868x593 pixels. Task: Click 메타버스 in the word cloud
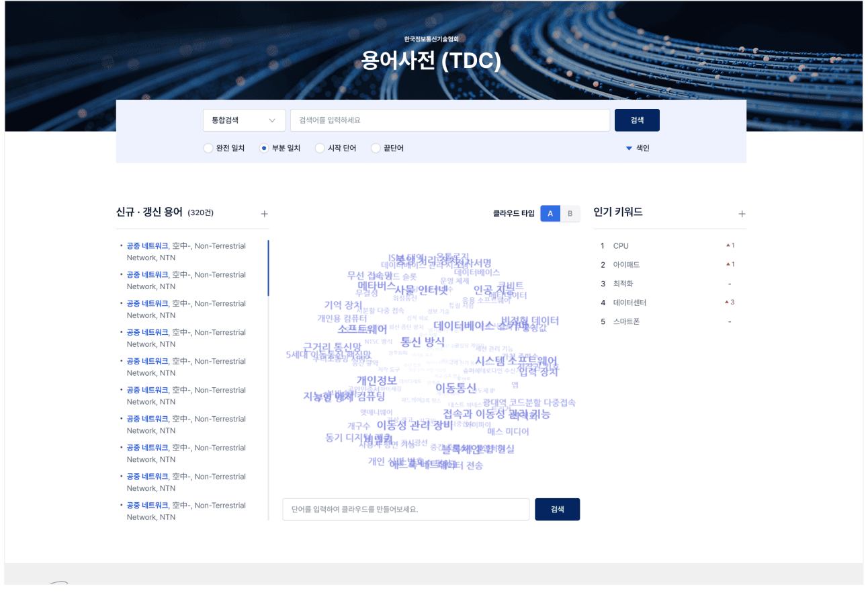point(376,286)
